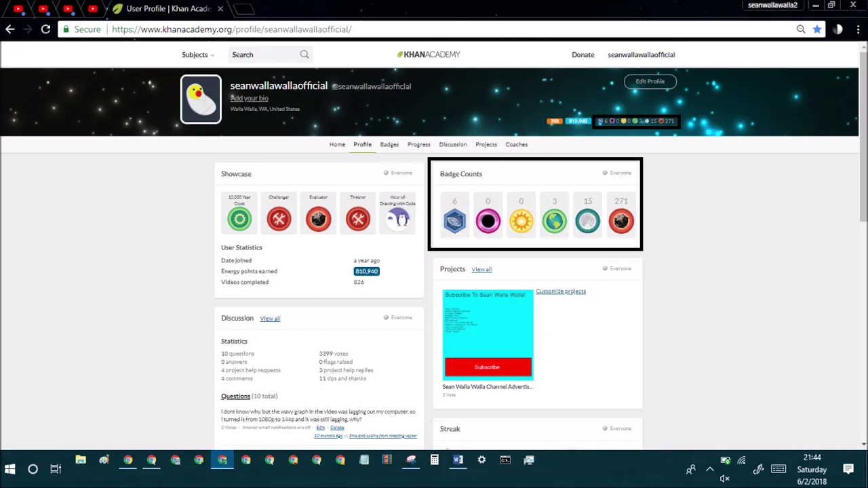The height and width of the screenshot is (488, 868).
Task: Change Badge Counts visibility from Everyone
Action: point(616,173)
